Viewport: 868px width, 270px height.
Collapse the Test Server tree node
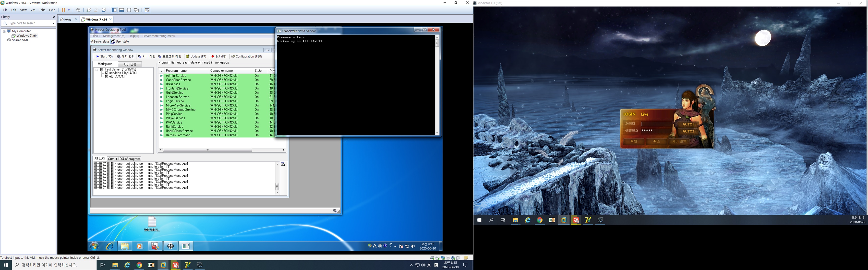pos(97,70)
